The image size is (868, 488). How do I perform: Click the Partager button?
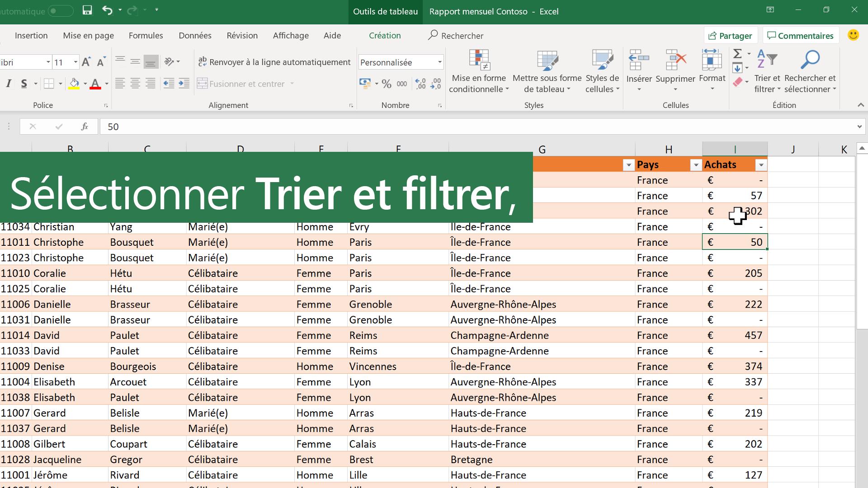[x=730, y=35]
